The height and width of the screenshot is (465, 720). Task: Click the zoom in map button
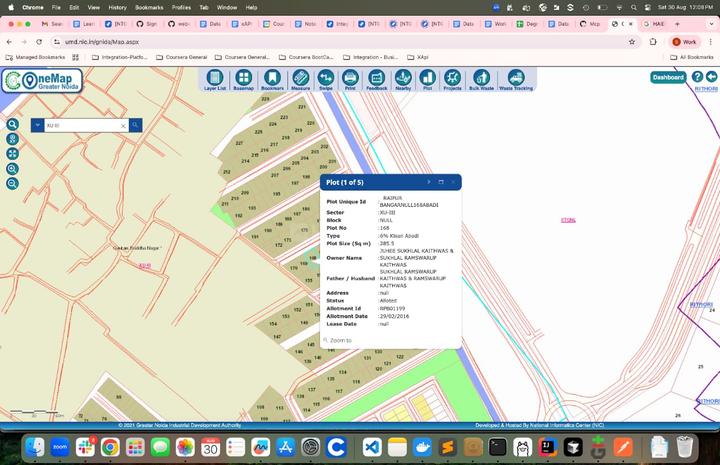[13, 169]
